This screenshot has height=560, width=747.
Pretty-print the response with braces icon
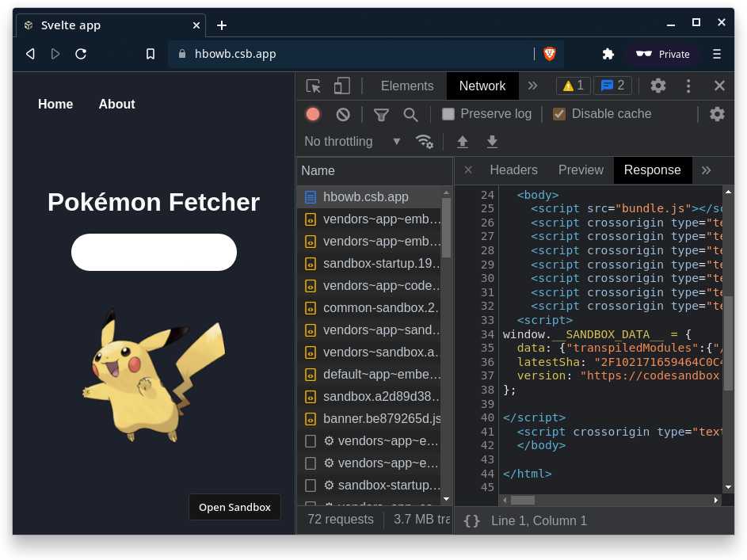coord(471,521)
